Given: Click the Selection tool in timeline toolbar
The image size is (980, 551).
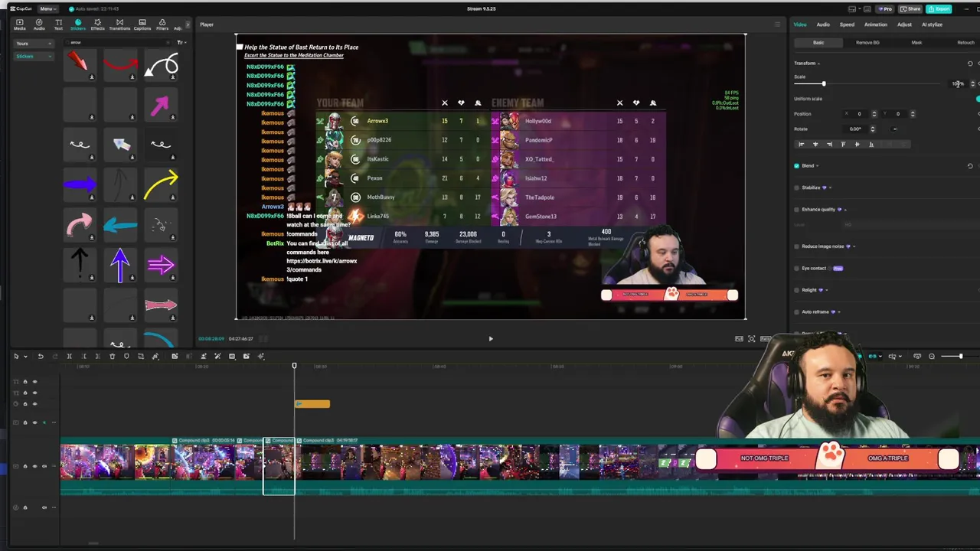Looking at the screenshot, I should (15, 356).
